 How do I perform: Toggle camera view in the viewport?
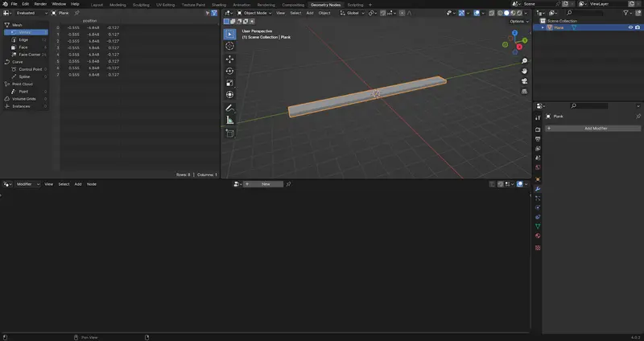coord(524,80)
